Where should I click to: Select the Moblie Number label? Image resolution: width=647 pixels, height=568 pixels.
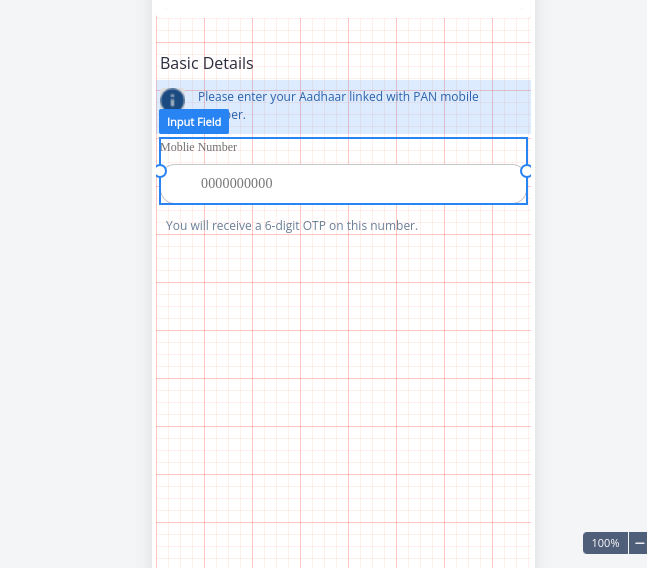[x=199, y=147]
